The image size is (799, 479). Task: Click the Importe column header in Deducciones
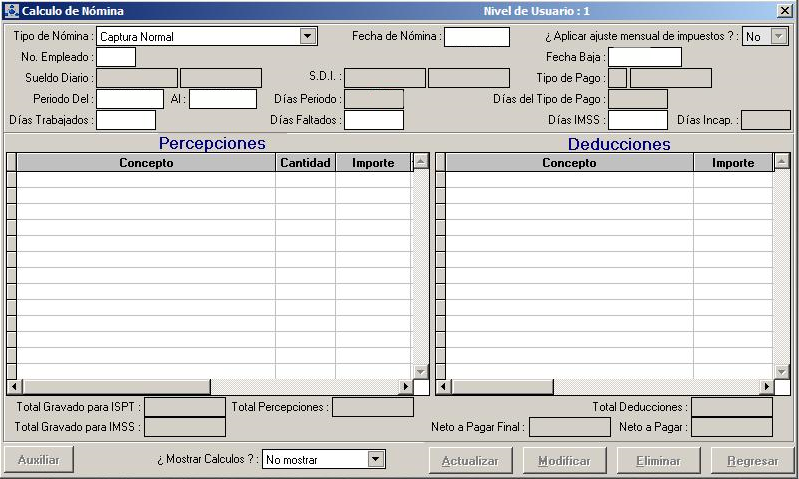pyautogui.click(x=732, y=162)
